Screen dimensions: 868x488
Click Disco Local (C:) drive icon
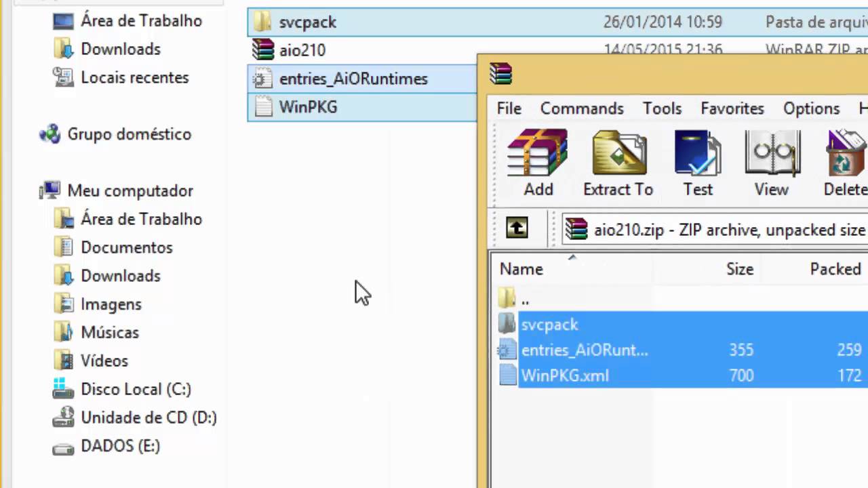(x=63, y=390)
